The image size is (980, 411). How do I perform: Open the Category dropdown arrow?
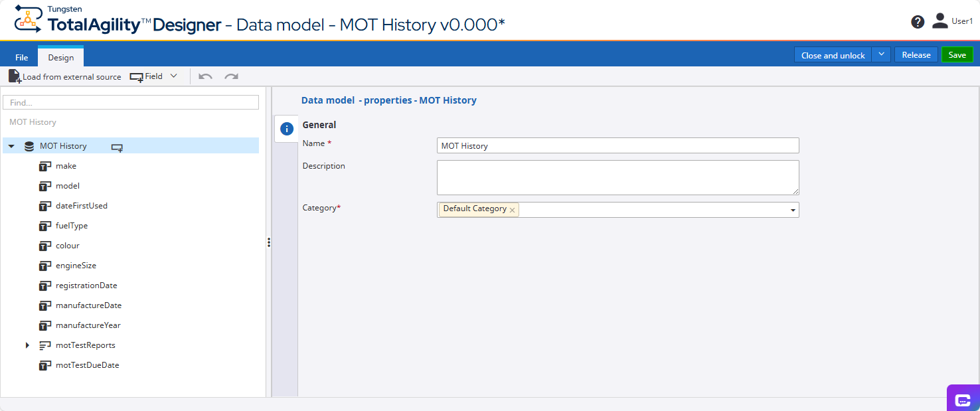coord(793,210)
